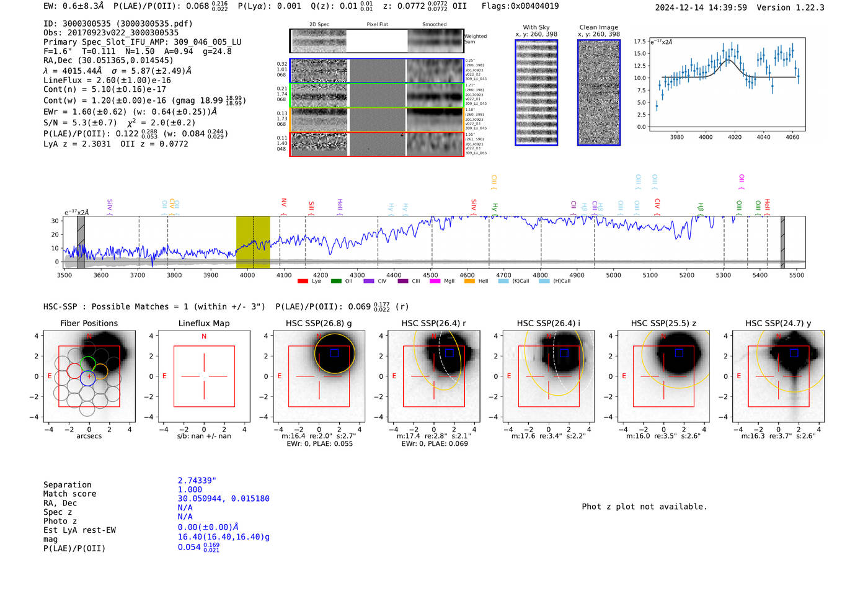The height and width of the screenshot is (591, 868).
Task: Click the 2024-12-14 timestamp
Action: coord(701,7)
